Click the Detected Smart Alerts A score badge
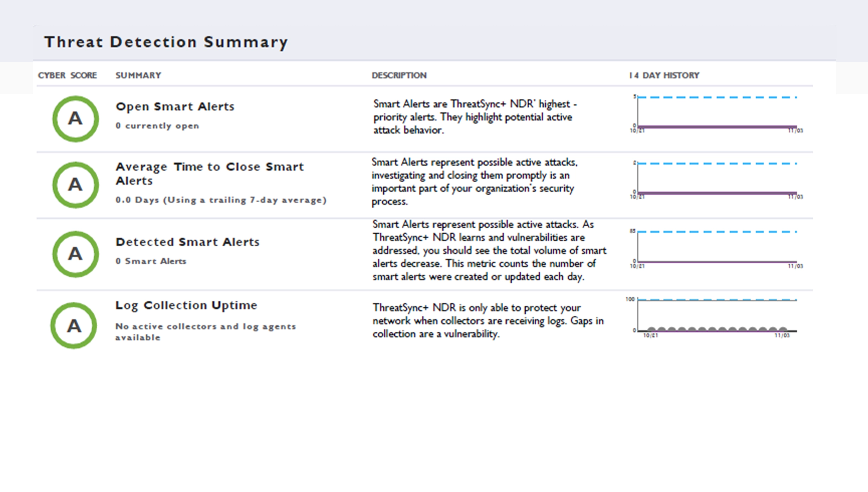 (75, 254)
